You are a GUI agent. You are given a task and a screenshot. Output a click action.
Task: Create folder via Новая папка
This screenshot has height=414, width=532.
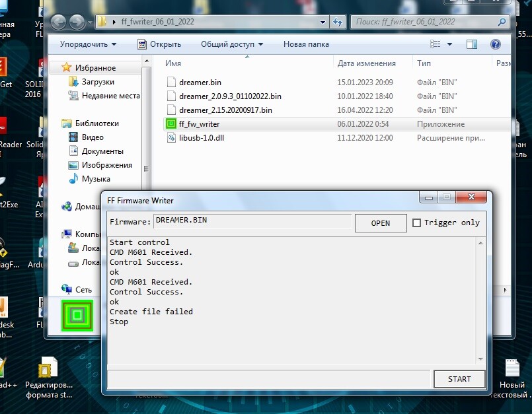pos(306,44)
